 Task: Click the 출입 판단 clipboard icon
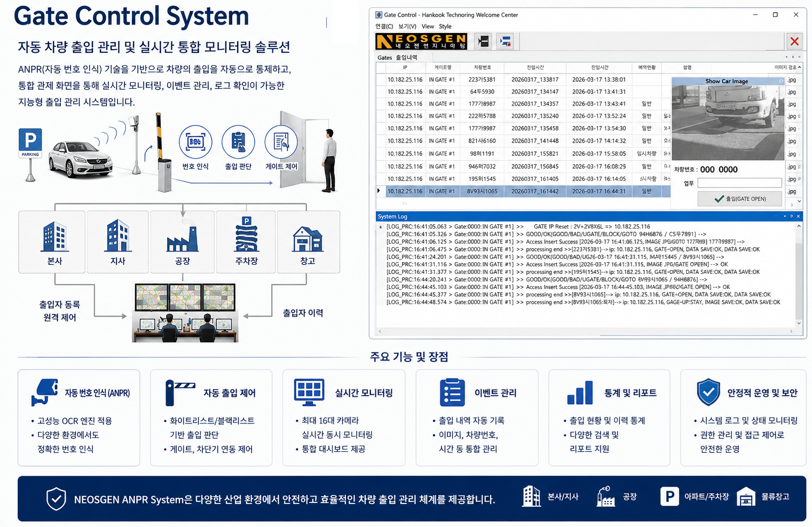[238, 142]
